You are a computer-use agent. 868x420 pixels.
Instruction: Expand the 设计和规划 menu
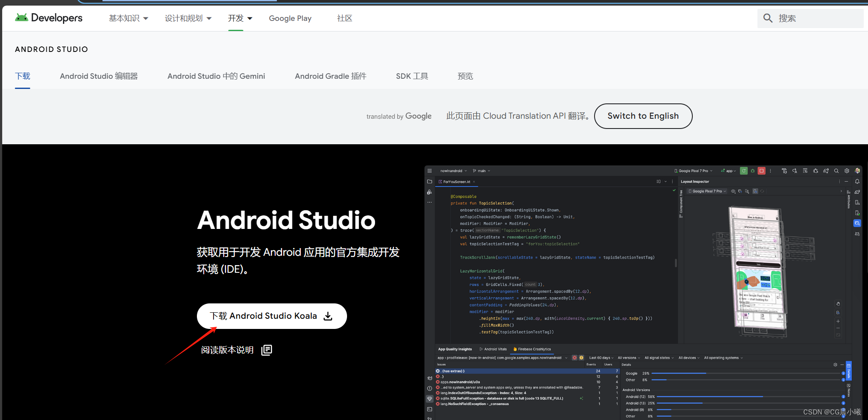click(188, 18)
